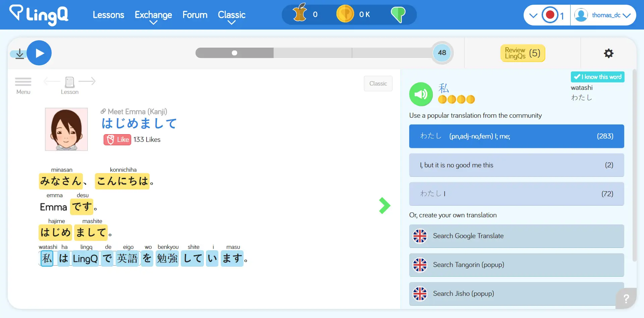Viewport: 644px width, 318px height.
Task: Open the Menu hamburger in the reader
Action: point(23,82)
